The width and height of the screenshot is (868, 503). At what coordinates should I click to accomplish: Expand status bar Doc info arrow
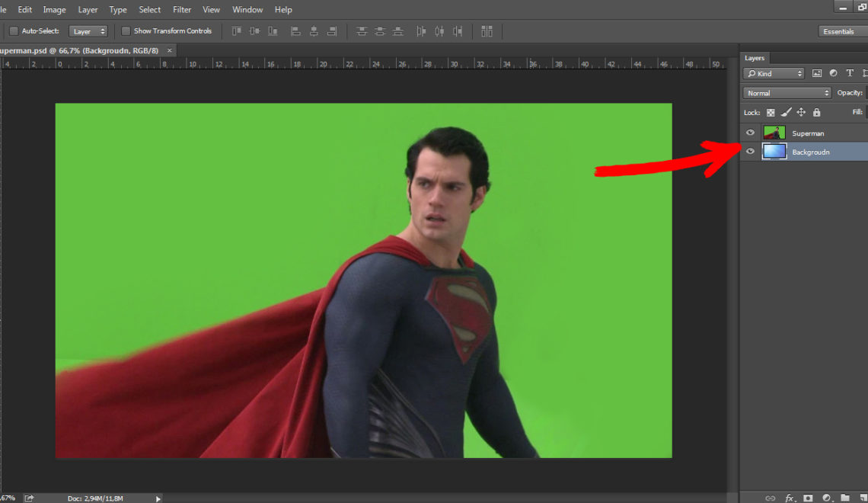click(x=158, y=498)
